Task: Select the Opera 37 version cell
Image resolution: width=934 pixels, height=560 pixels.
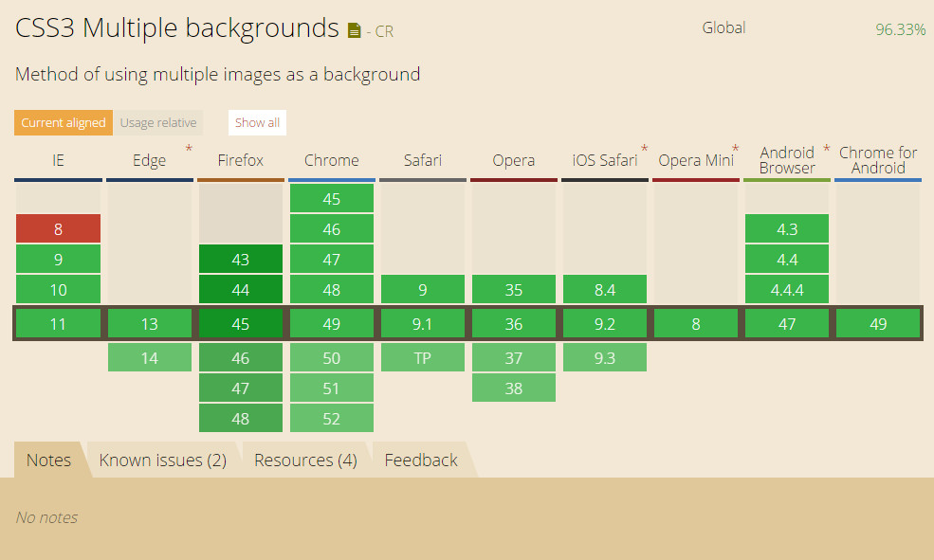Action: [x=513, y=357]
